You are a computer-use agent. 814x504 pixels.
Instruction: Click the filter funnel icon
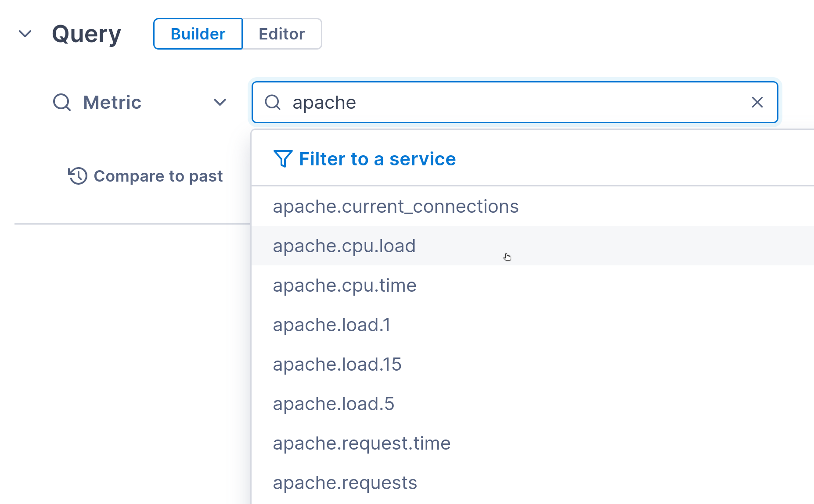[x=283, y=159]
